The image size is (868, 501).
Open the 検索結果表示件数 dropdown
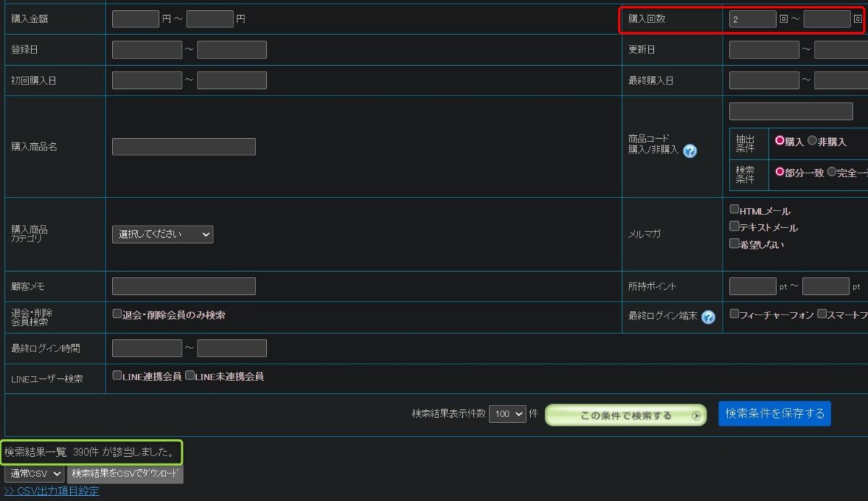(508, 414)
